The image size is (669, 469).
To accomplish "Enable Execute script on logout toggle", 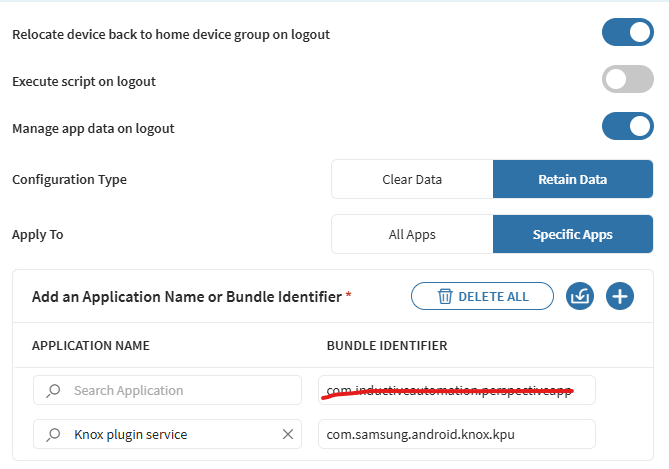I will coord(627,80).
